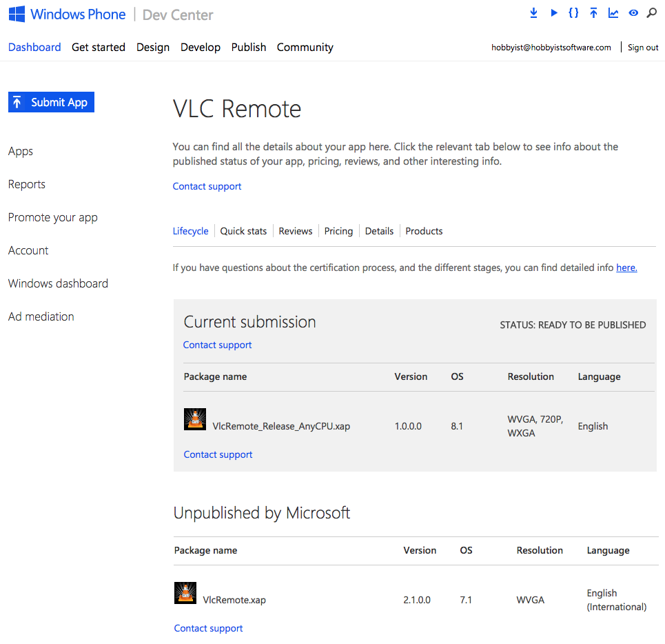
Task: Select the Lifecycle tab
Action: [190, 231]
